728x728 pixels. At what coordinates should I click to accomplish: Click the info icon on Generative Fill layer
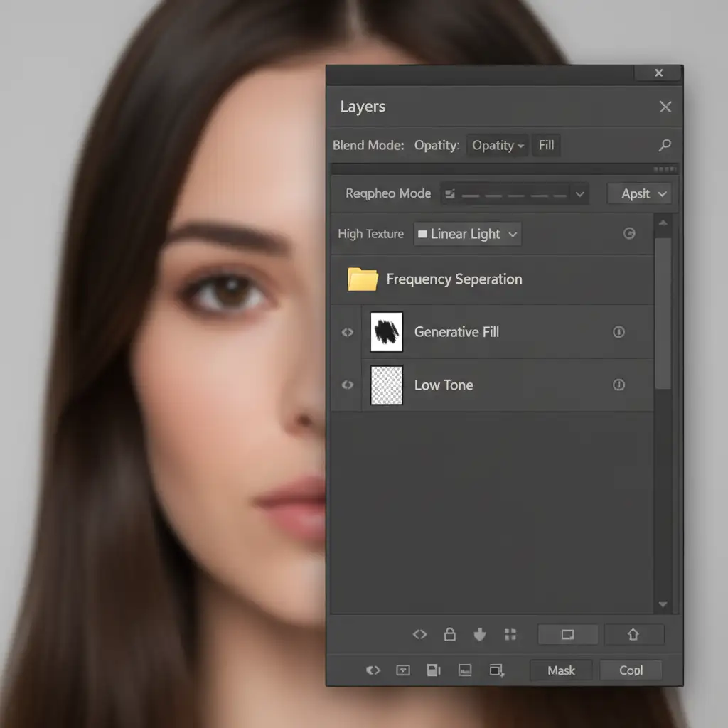click(x=619, y=332)
